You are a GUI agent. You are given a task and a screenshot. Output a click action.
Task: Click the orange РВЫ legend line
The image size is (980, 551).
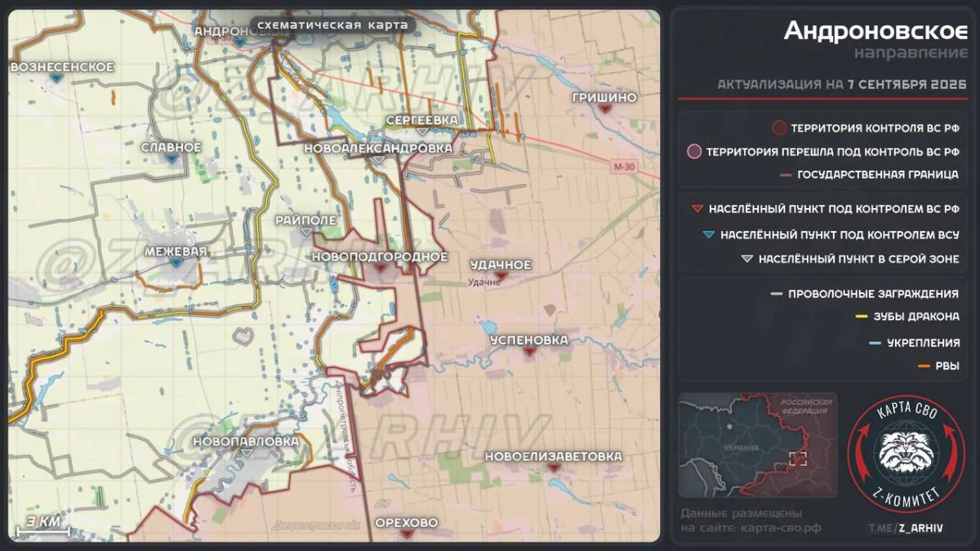click(924, 367)
